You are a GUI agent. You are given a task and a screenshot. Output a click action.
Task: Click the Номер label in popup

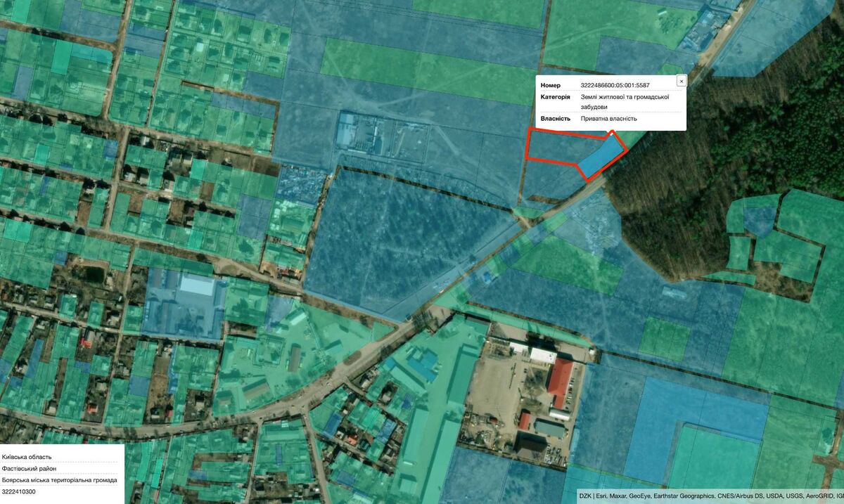point(550,85)
